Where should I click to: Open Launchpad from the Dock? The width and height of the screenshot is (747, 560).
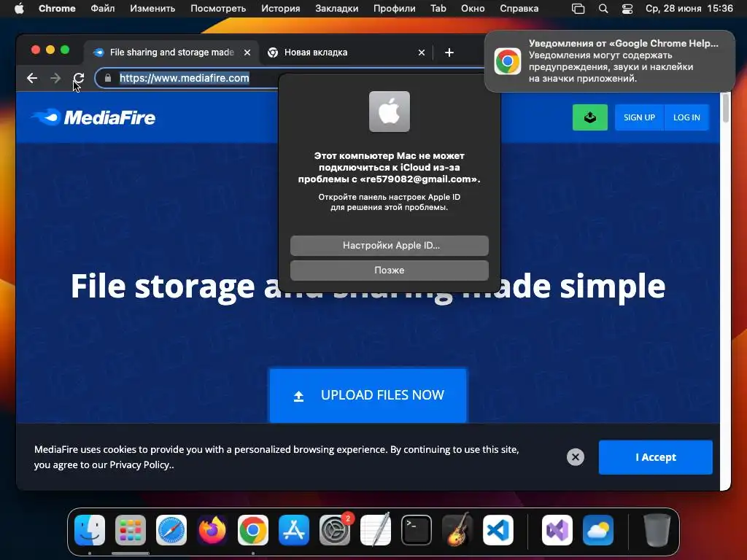tap(131, 530)
